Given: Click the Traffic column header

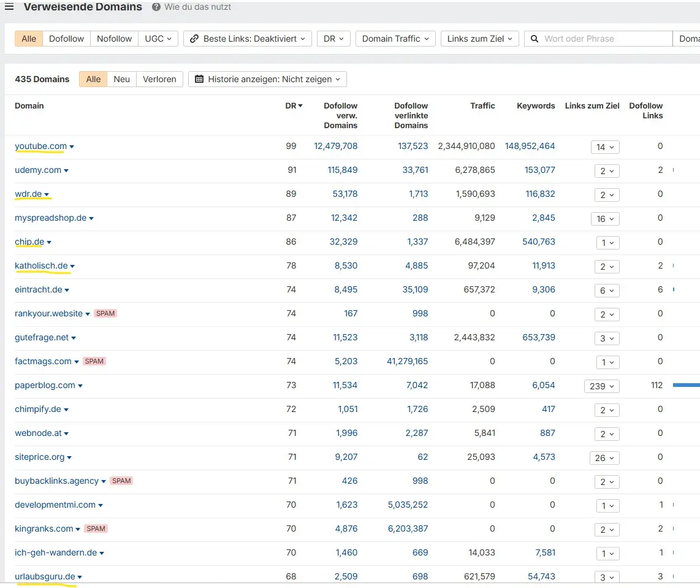Looking at the screenshot, I should [x=482, y=106].
